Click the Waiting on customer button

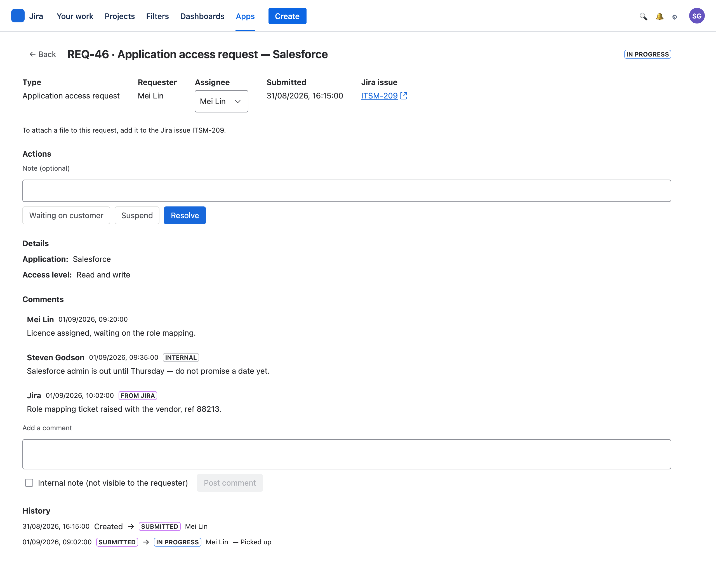point(66,215)
